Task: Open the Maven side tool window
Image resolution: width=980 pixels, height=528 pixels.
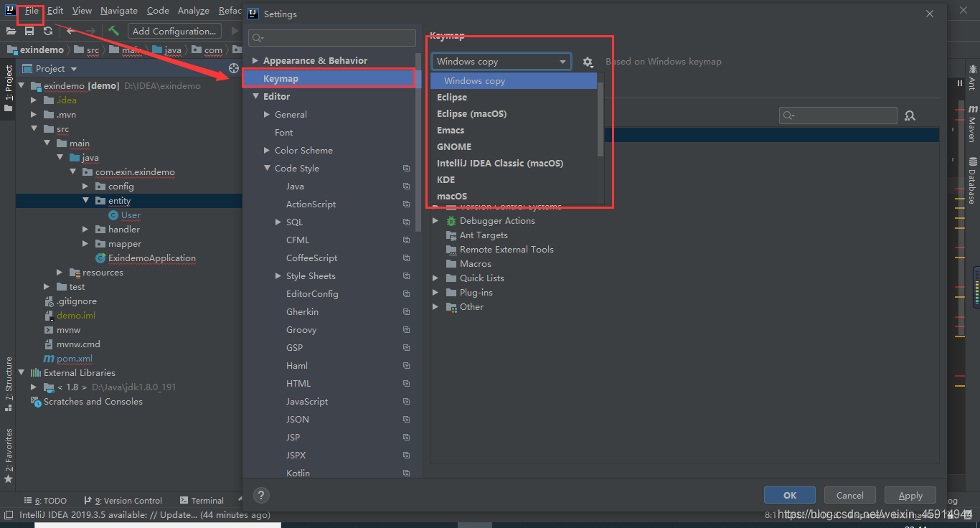Action: 972,124
